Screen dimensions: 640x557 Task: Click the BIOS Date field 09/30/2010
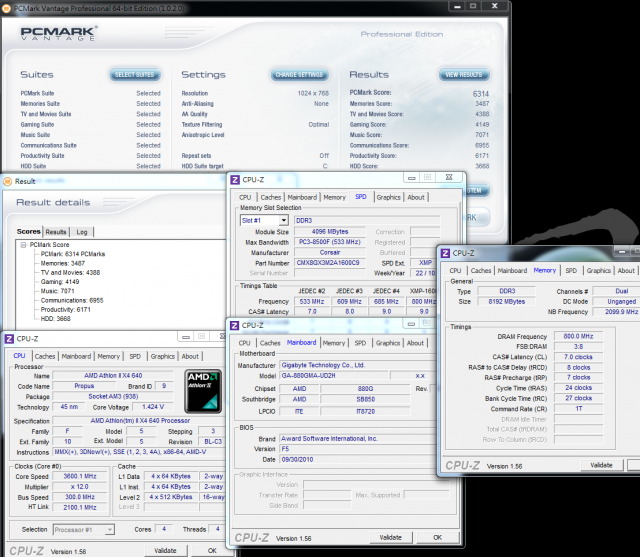357,459
